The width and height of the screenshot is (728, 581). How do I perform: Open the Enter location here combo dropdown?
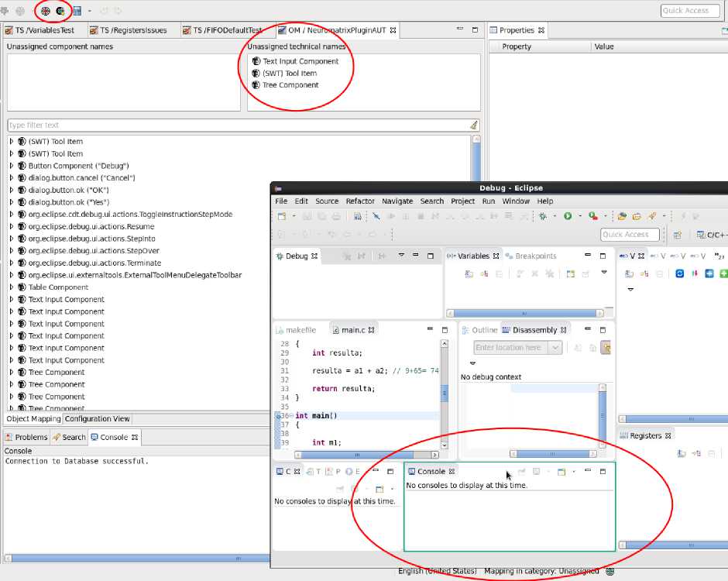point(555,348)
